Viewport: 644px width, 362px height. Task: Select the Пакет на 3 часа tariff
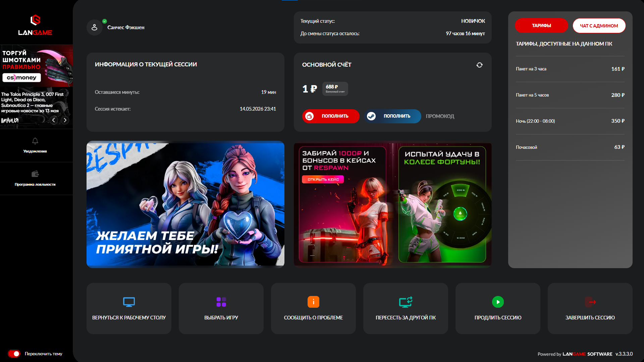pos(570,69)
